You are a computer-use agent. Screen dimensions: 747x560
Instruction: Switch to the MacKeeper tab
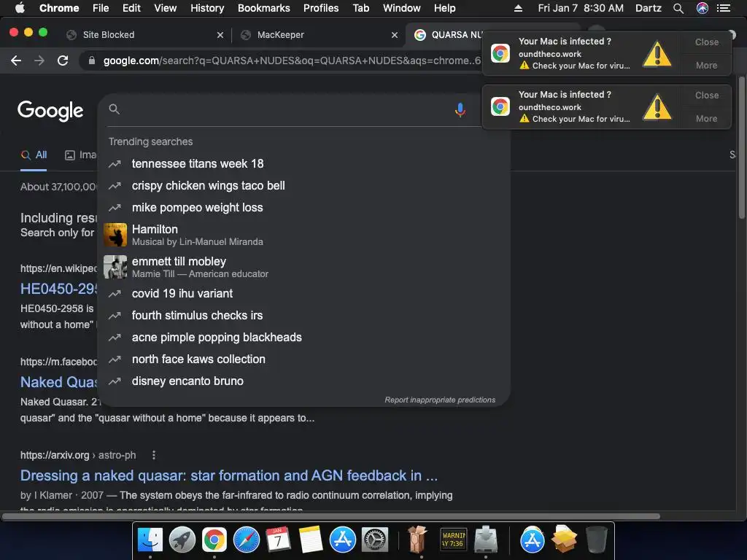pos(318,35)
